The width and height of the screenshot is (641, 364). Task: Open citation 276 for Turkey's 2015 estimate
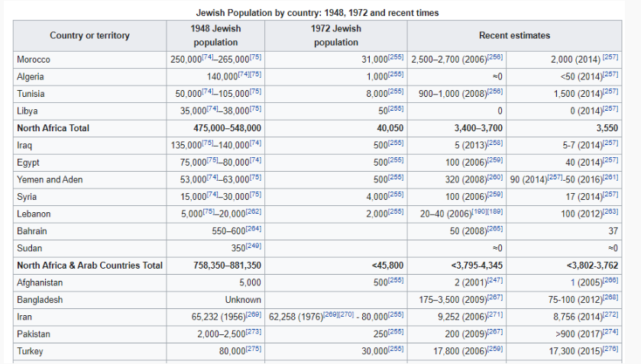[x=610, y=350]
